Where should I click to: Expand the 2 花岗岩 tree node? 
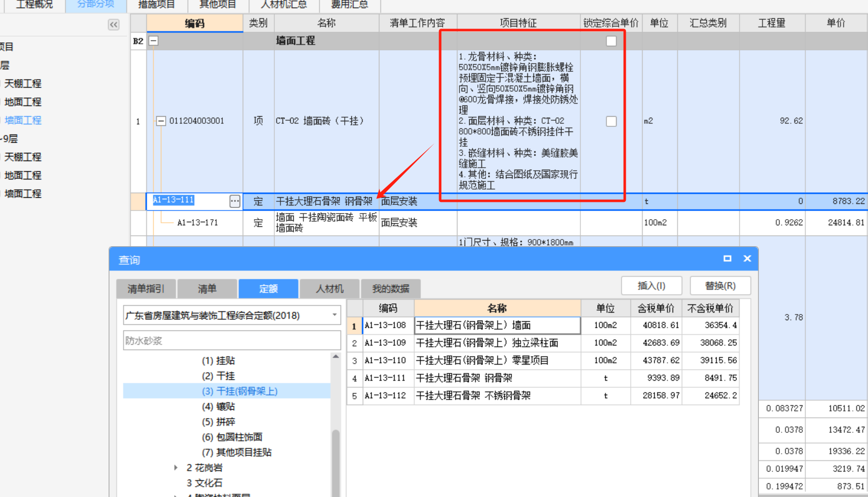175,467
